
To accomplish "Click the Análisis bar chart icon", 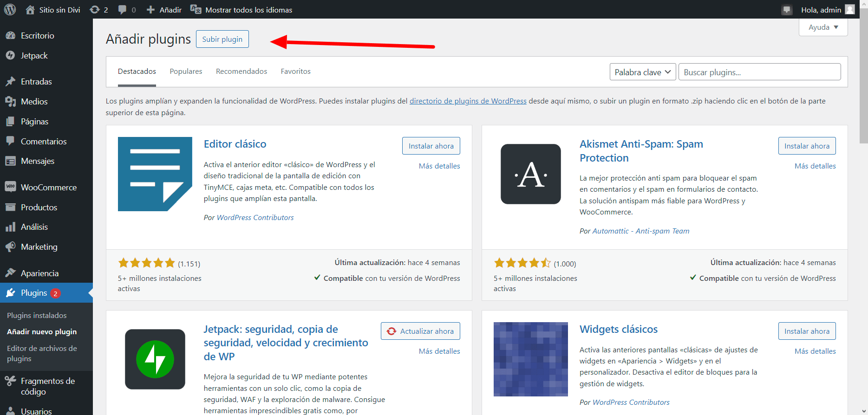I will [x=10, y=227].
